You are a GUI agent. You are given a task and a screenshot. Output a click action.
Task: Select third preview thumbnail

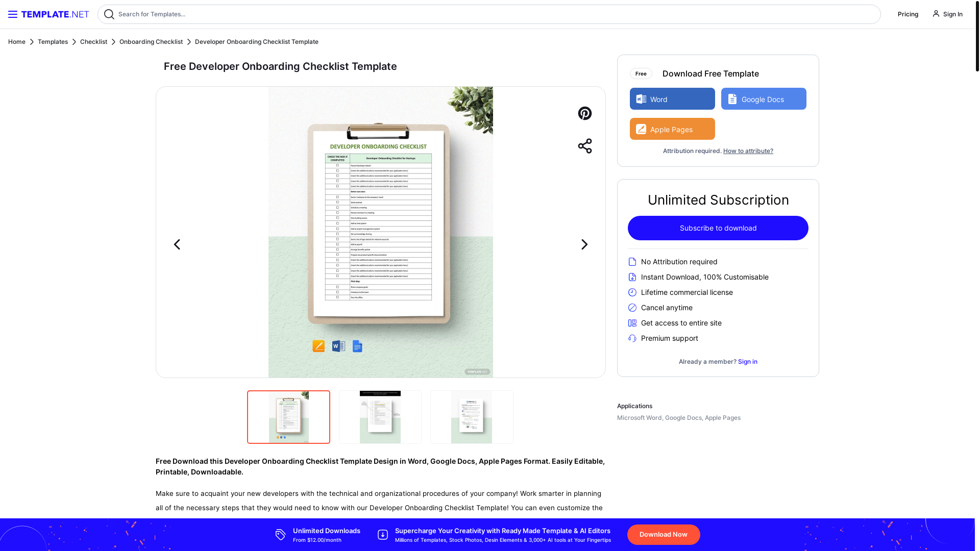pyautogui.click(x=472, y=417)
